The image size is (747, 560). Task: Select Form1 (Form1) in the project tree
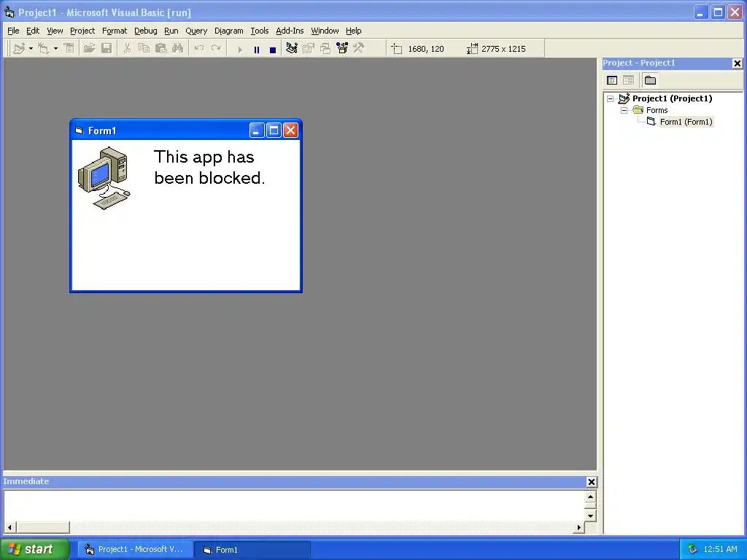tap(686, 122)
